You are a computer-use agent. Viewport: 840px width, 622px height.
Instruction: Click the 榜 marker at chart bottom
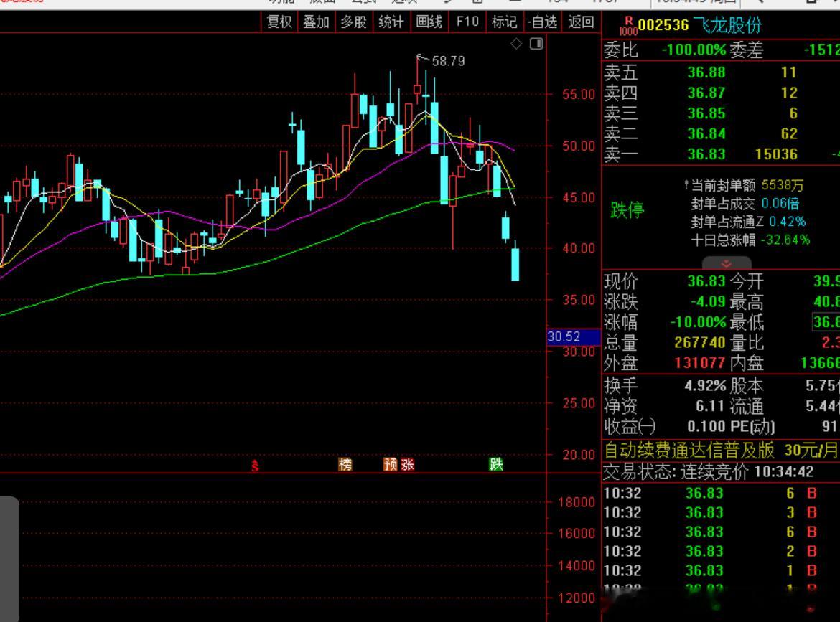(345, 464)
